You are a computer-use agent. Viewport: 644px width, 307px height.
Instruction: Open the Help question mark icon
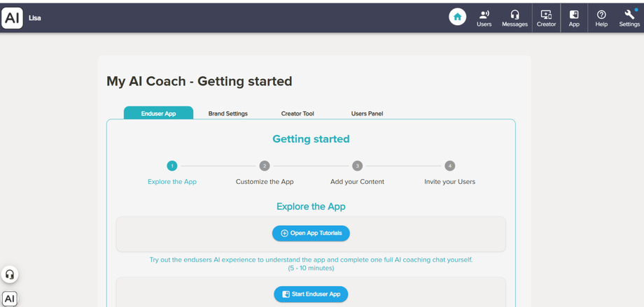point(601,18)
